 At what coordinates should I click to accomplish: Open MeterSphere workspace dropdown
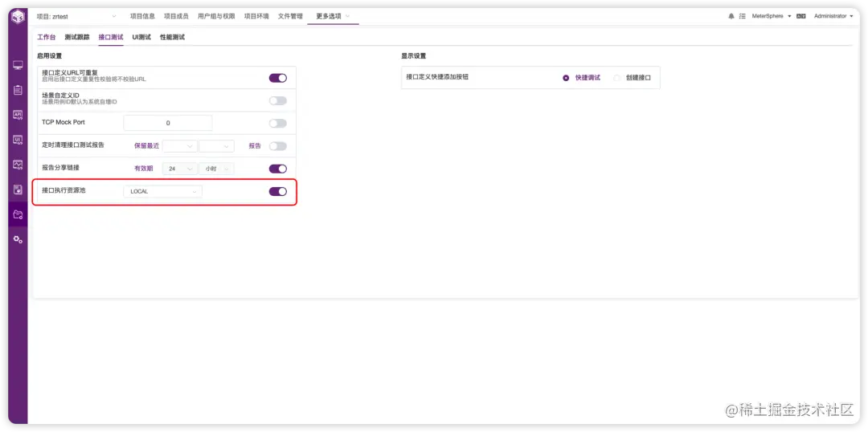[x=771, y=17]
